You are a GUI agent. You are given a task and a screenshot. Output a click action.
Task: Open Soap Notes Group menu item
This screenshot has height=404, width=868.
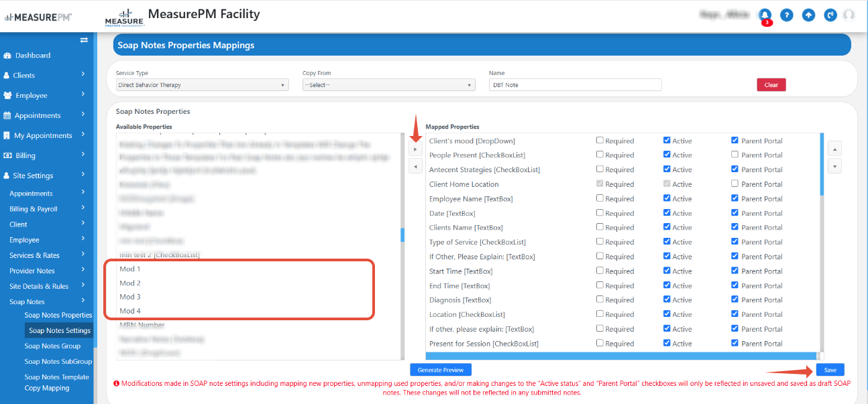pos(52,346)
